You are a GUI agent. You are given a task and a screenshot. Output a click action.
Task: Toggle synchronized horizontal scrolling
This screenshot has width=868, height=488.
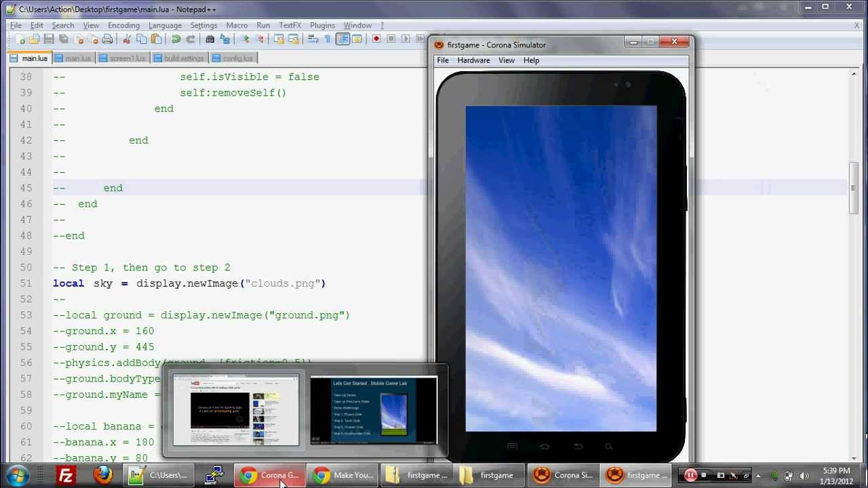(x=294, y=39)
